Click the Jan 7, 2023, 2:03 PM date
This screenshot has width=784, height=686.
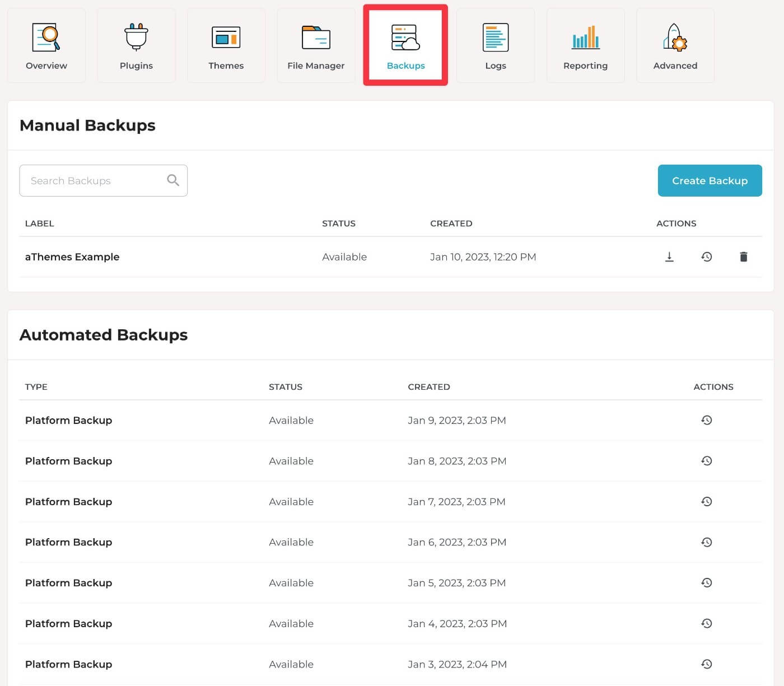pos(456,502)
